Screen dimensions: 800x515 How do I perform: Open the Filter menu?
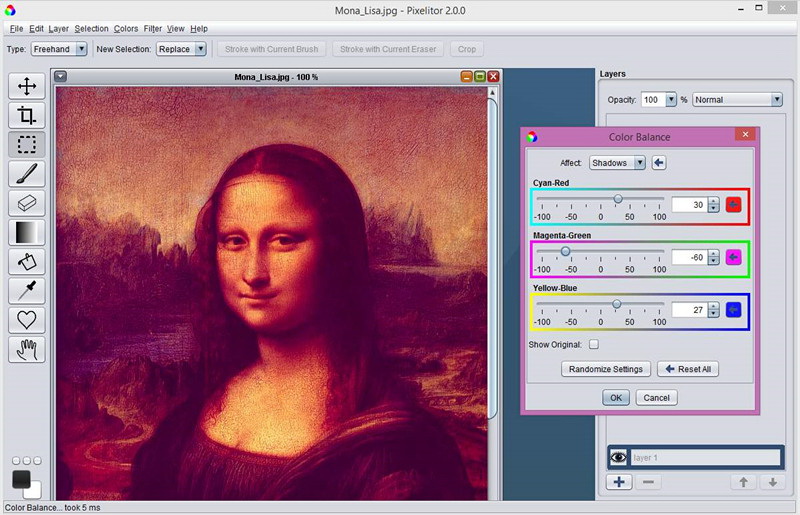coord(152,29)
